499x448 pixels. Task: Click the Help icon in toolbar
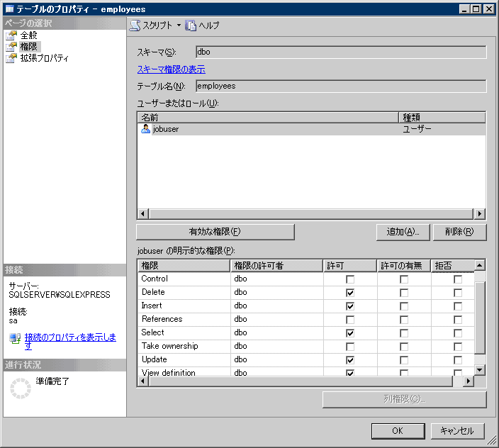point(191,26)
